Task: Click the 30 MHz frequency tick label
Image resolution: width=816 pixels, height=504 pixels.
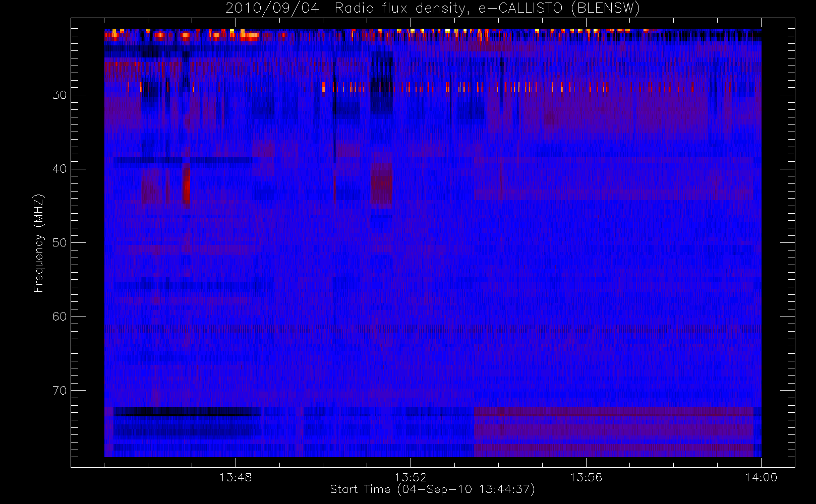Action: click(x=60, y=95)
